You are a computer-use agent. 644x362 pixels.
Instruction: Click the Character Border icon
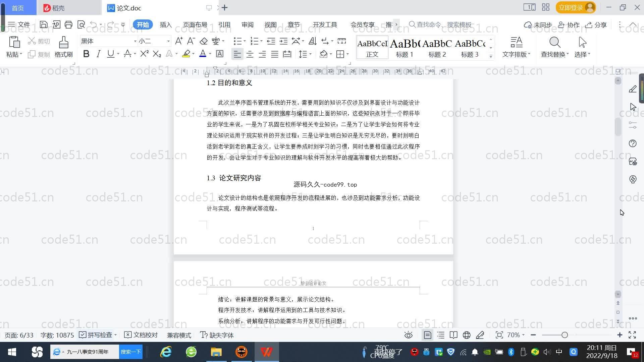[220, 54]
